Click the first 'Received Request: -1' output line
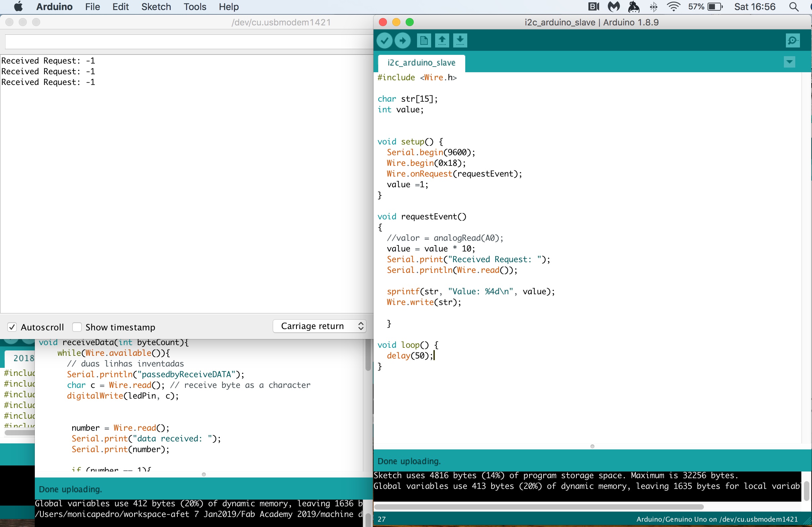This screenshot has width=812, height=527. tap(49, 61)
